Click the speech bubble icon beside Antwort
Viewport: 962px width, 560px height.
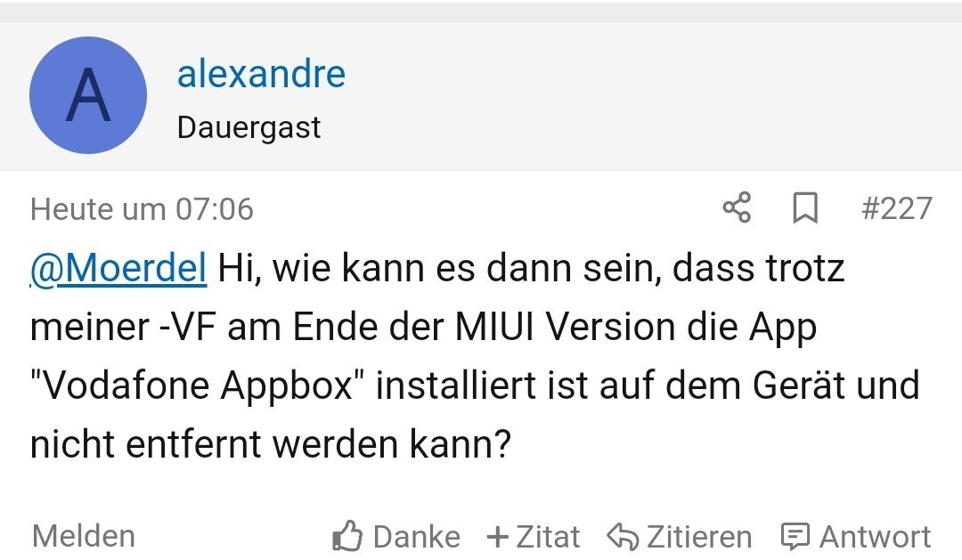pyautogui.click(x=794, y=536)
